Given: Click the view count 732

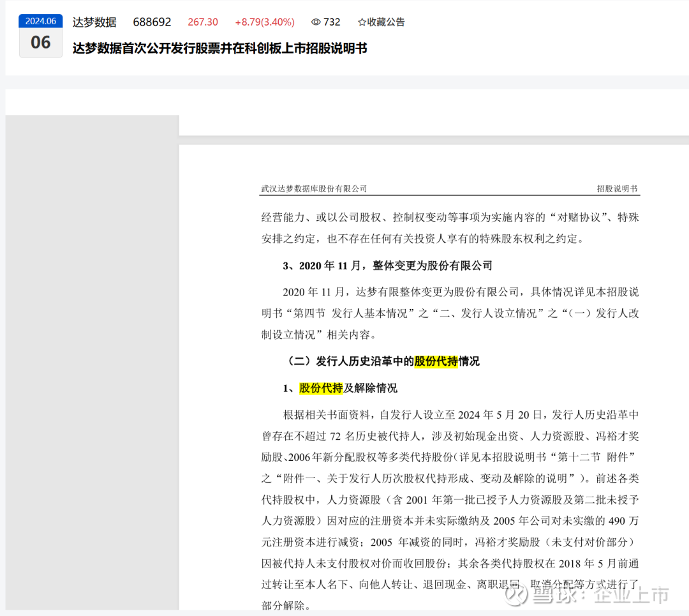Looking at the screenshot, I should 332,22.
